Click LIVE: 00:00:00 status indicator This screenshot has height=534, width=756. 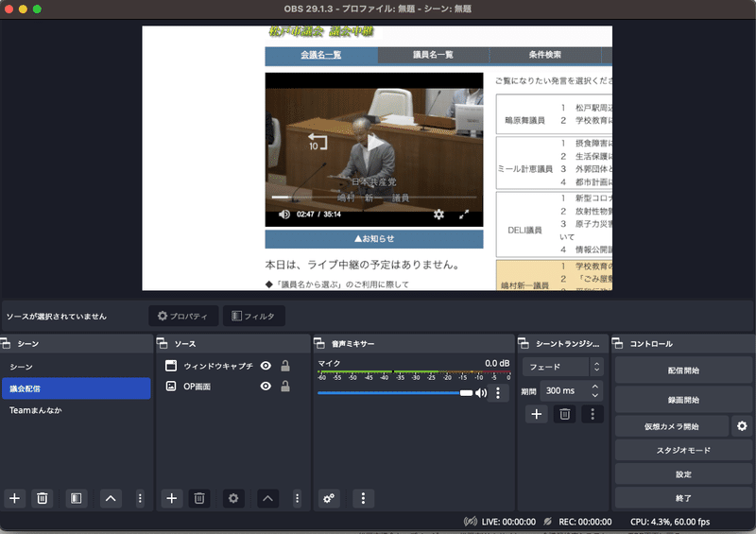coord(500,522)
